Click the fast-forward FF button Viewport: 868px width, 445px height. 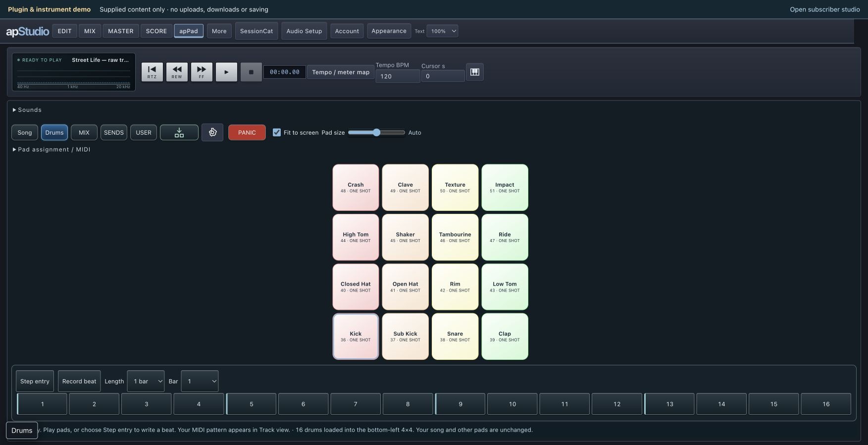pyautogui.click(x=202, y=72)
